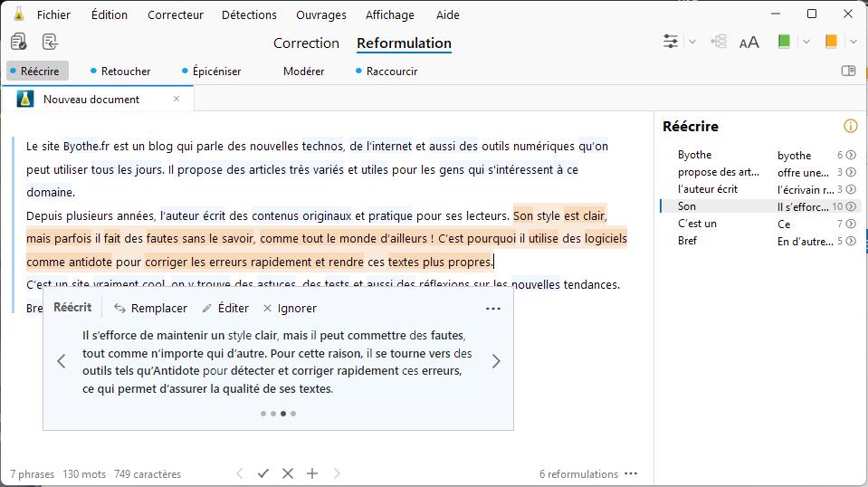Open the Aide menu
Viewport: 868px width, 487px height.
(447, 15)
